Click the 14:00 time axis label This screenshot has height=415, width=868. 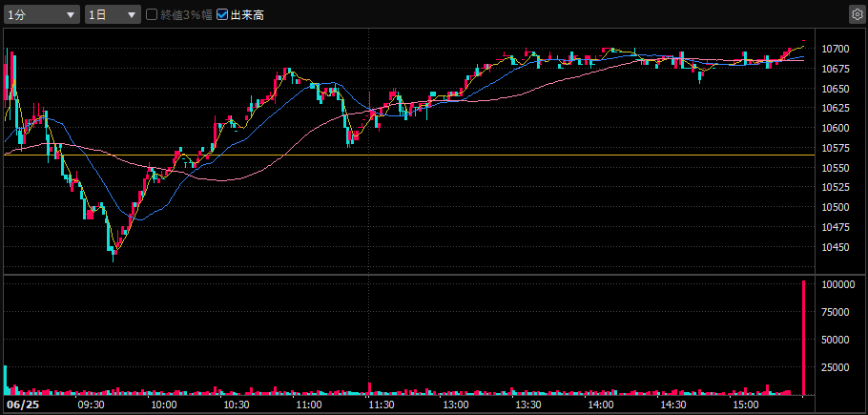(600, 405)
